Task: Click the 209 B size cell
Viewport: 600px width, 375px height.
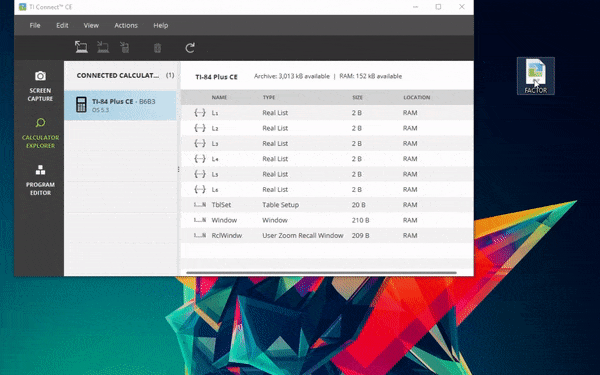Action: click(360, 235)
